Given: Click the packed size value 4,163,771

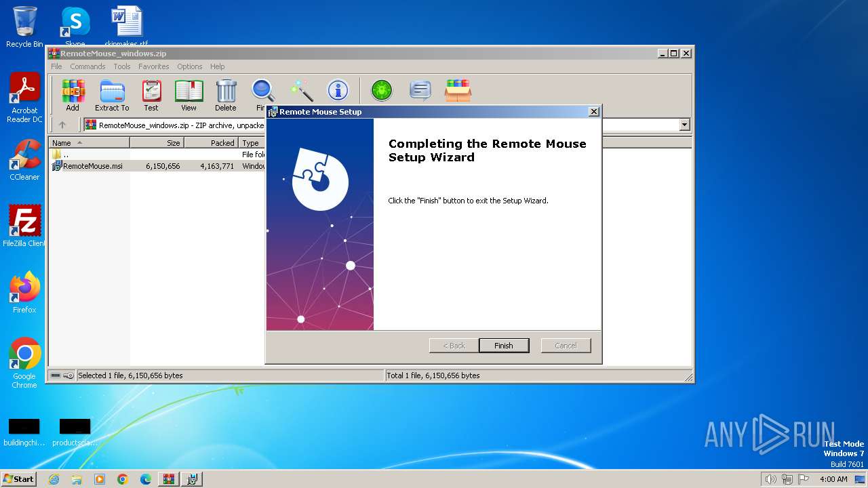Looking at the screenshot, I should point(217,166).
